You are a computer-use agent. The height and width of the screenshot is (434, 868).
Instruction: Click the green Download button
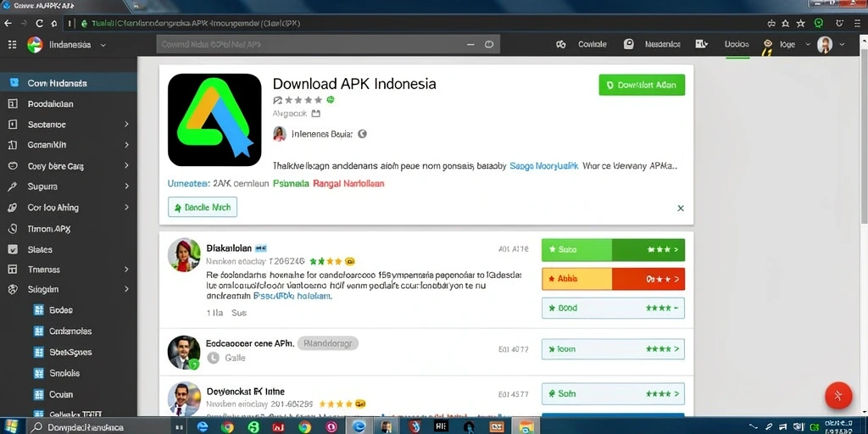coord(642,86)
